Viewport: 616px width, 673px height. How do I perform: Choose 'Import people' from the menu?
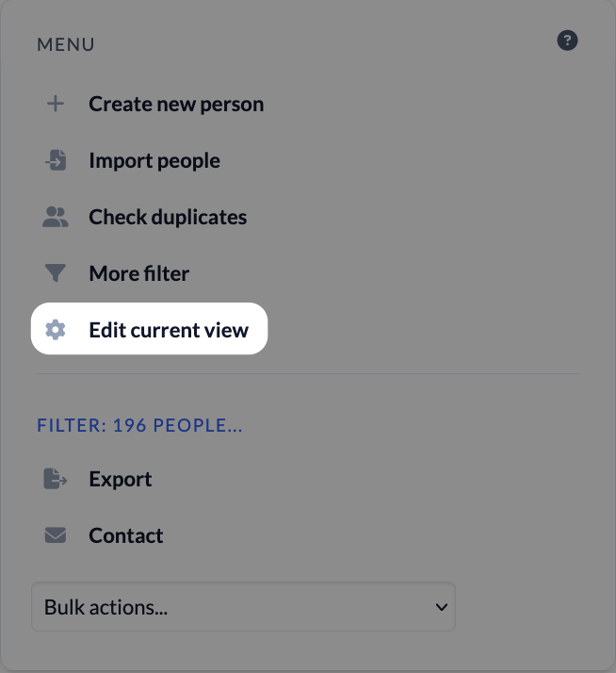(154, 160)
